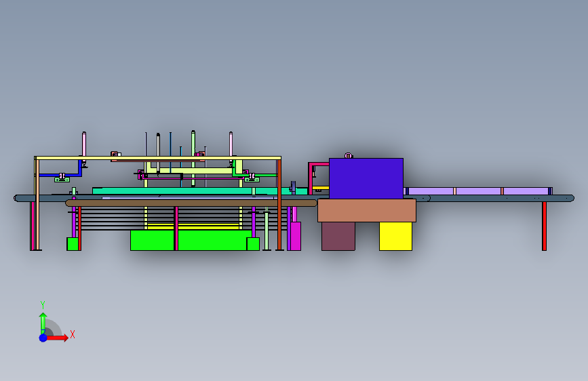Click the tall pale green upright cylinder

[193, 158]
